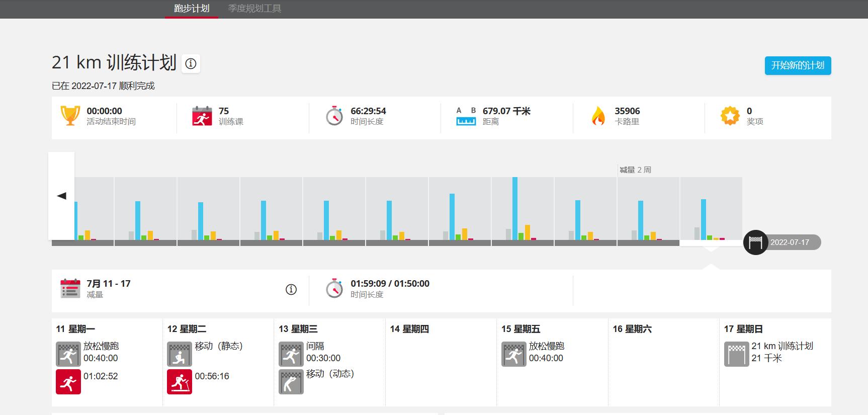Switch to the 跑步计划 tab
Screen dimensions: 868x415
(x=192, y=9)
